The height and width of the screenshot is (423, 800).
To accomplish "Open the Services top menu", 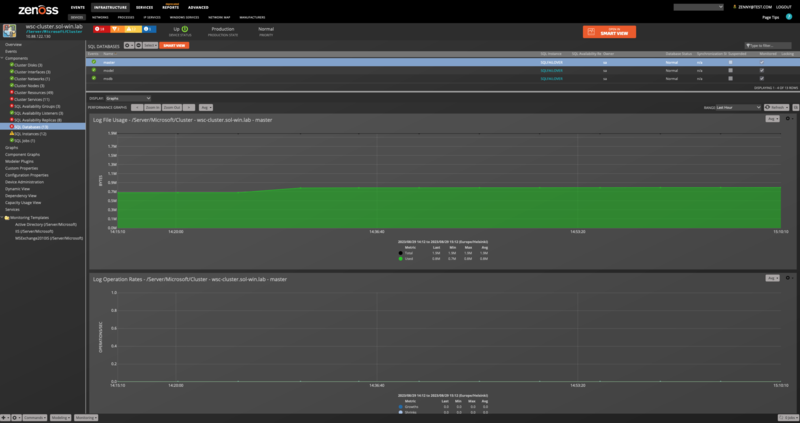I will tap(144, 8).
